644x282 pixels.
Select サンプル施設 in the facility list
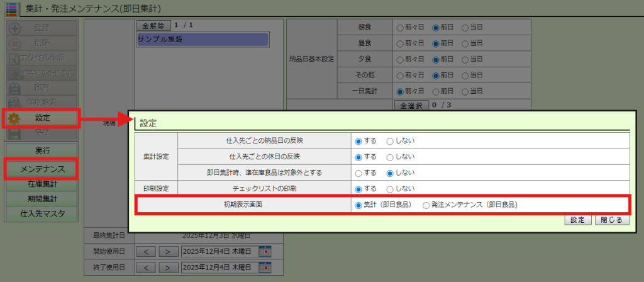point(202,38)
